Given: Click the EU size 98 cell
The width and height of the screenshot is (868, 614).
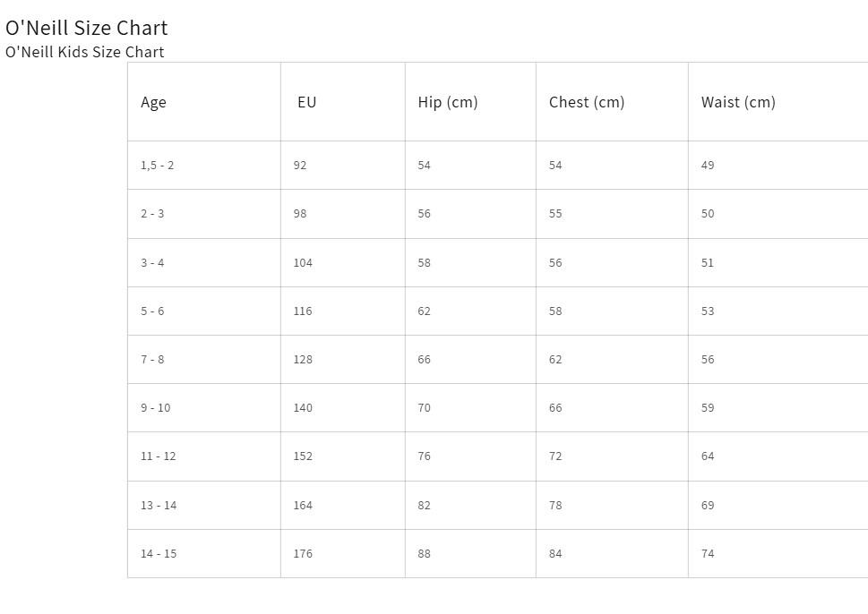Looking at the screenshot, I should 343,214.
